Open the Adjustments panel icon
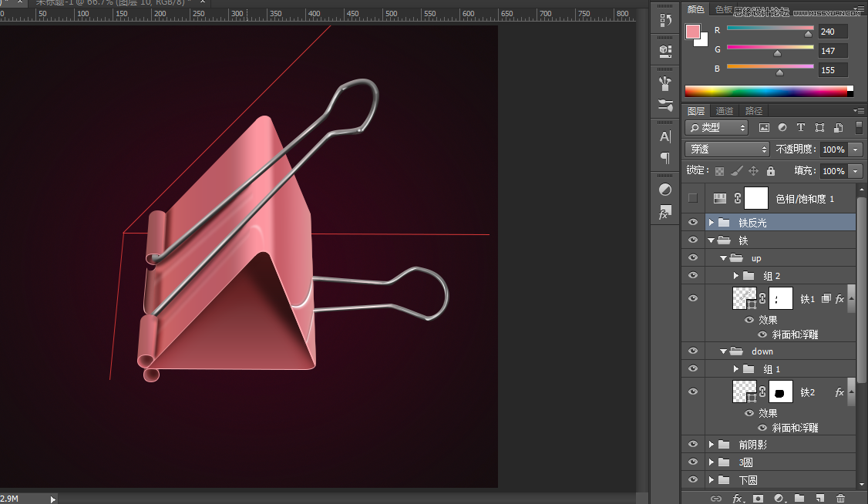868x504 pixels. [x=665, y=190]
